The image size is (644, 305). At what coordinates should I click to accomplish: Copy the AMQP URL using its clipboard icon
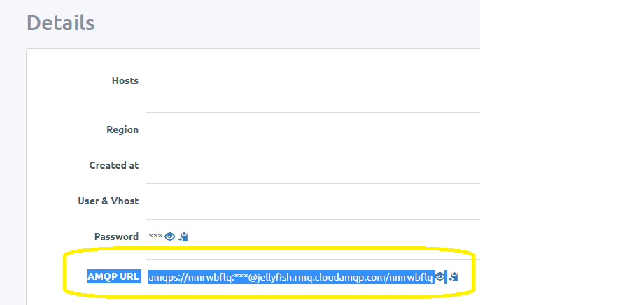coord(454,277)
